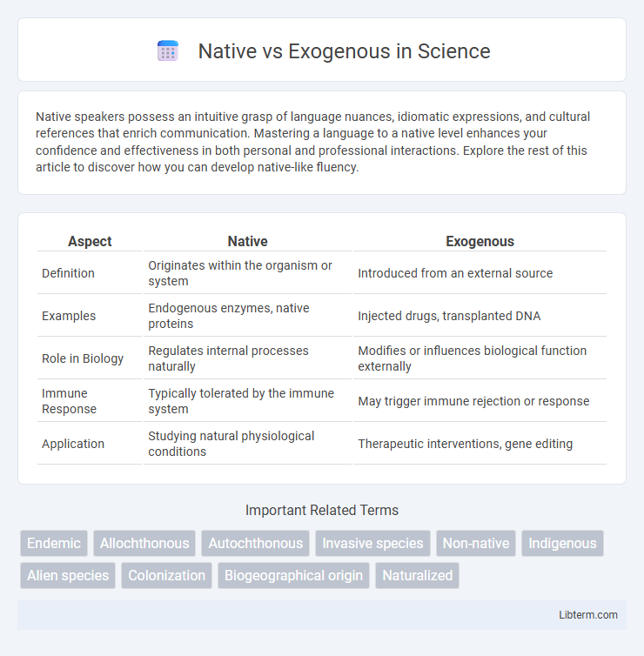Select the Definition row label
644x656 pixels.
point(68,273)
